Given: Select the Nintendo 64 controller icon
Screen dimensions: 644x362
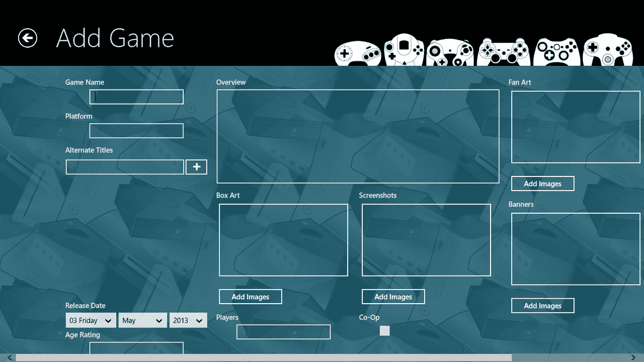Looking at the screenshot, I should [607, 50].
